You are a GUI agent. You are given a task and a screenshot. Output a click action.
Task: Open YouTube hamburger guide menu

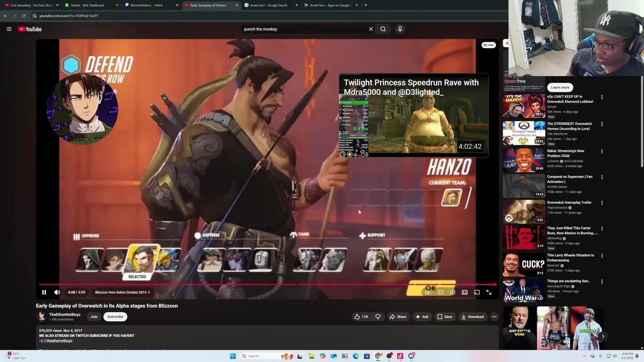9,29
